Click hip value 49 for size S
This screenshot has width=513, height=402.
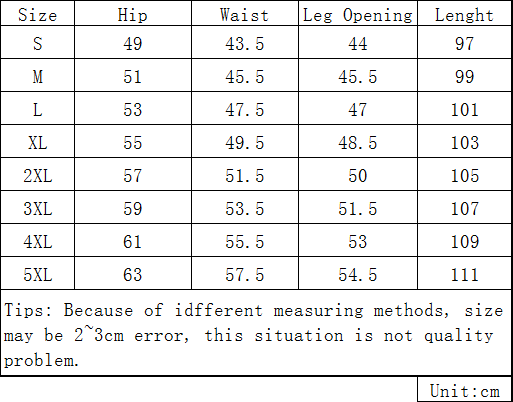point(132,43)
